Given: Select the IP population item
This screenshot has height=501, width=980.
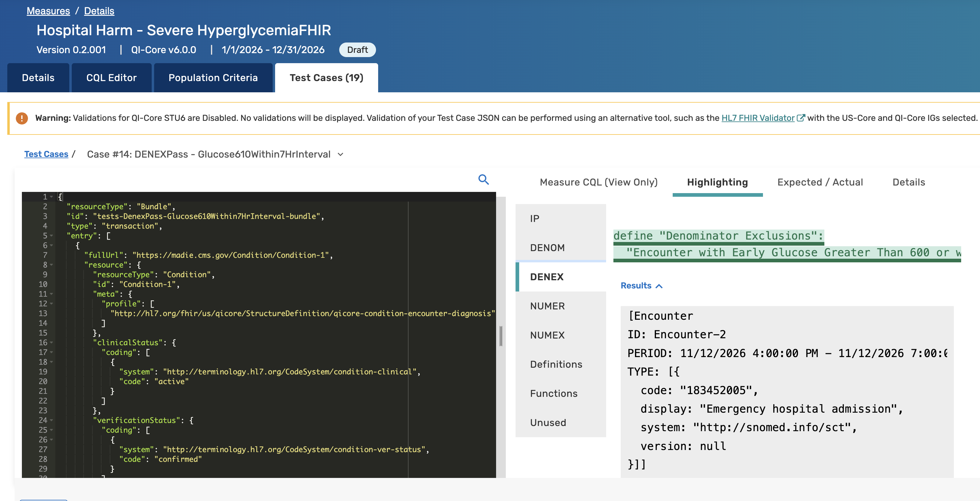Looking at the screenshot, I should pos(534,219).
